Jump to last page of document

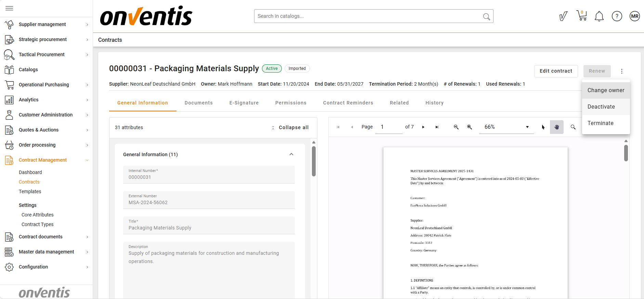click(x=437, y=127)
